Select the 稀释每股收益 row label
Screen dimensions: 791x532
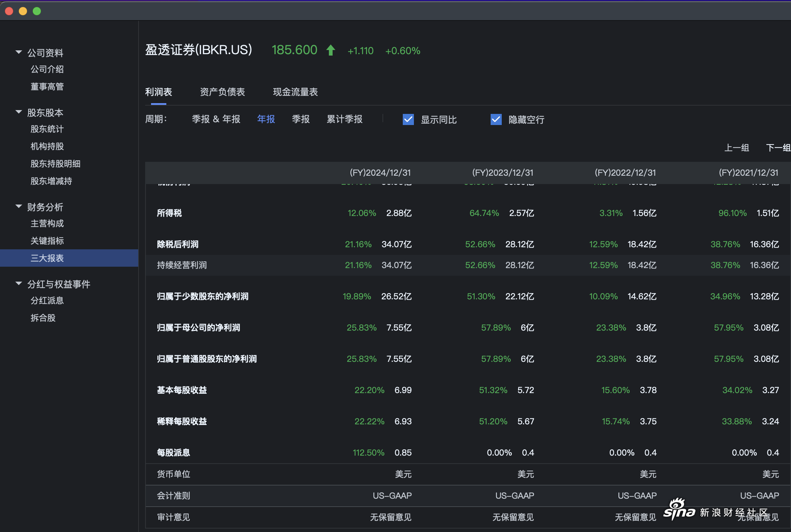[182, 421]
